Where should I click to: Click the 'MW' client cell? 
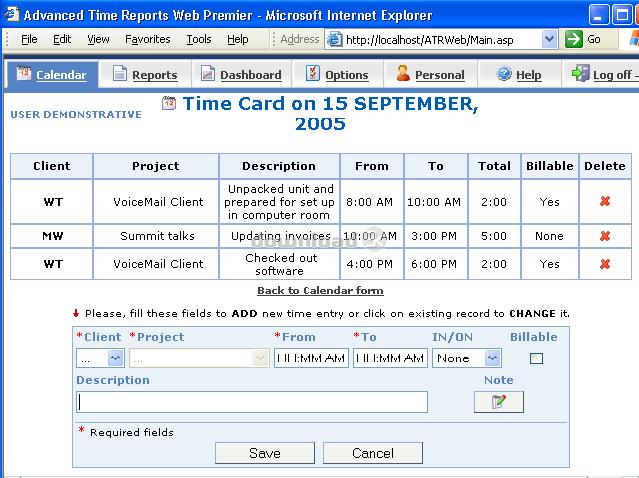click(53, 236)
